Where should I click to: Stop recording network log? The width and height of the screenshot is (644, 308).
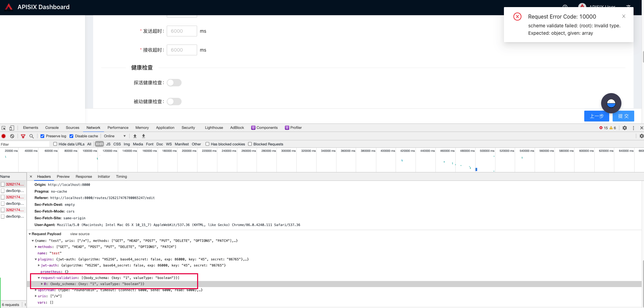(x=3, y=136)
